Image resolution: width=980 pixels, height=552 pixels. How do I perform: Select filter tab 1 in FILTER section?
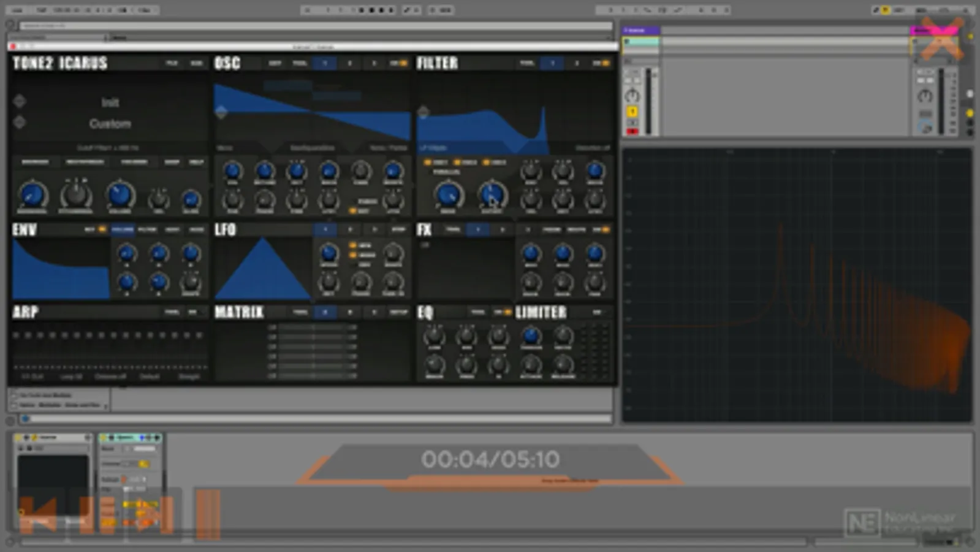[552, 63]
